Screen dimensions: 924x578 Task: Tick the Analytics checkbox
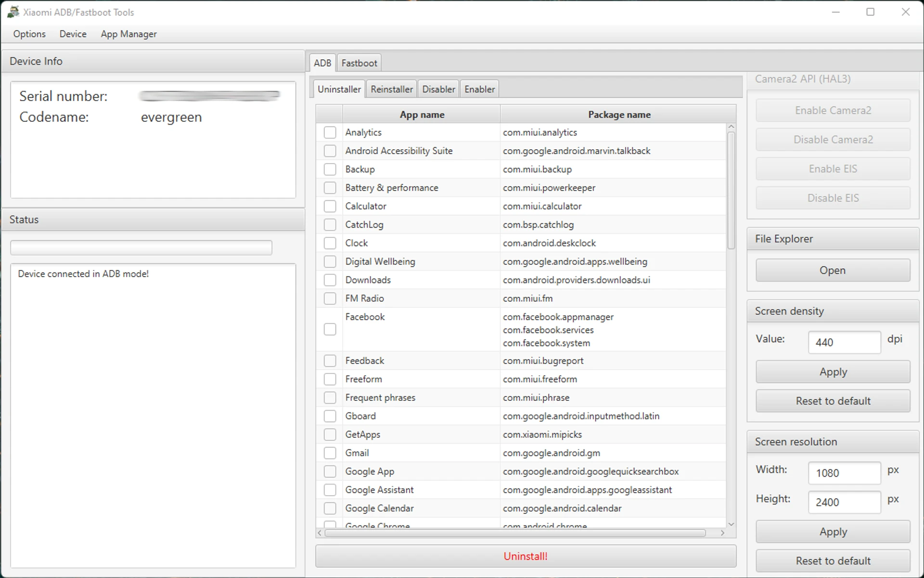(x=330, y=132)
